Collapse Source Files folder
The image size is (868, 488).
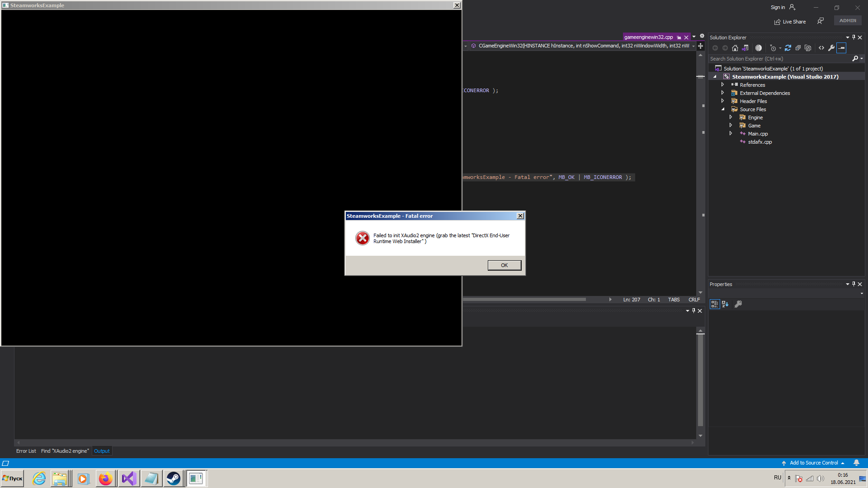pos(722,109)
